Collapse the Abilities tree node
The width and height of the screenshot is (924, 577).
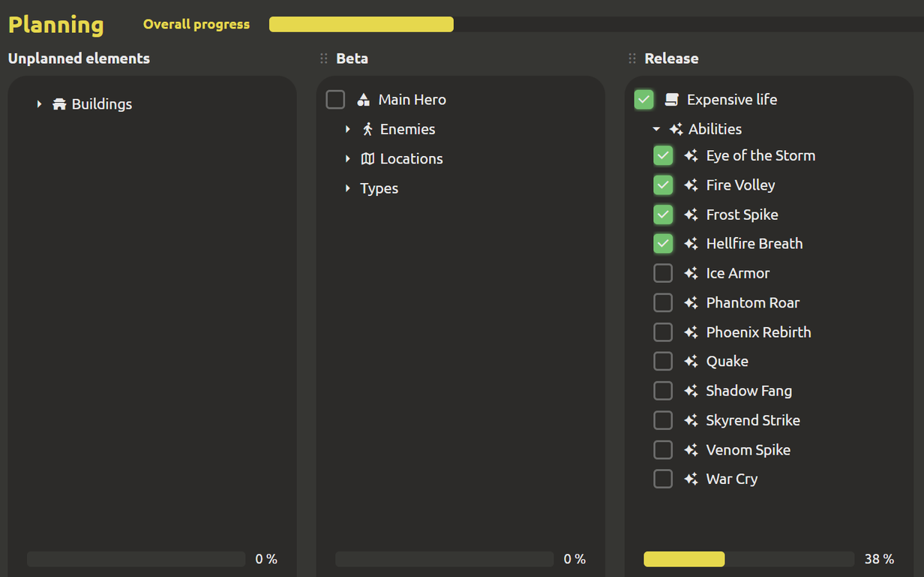point(656,129)
